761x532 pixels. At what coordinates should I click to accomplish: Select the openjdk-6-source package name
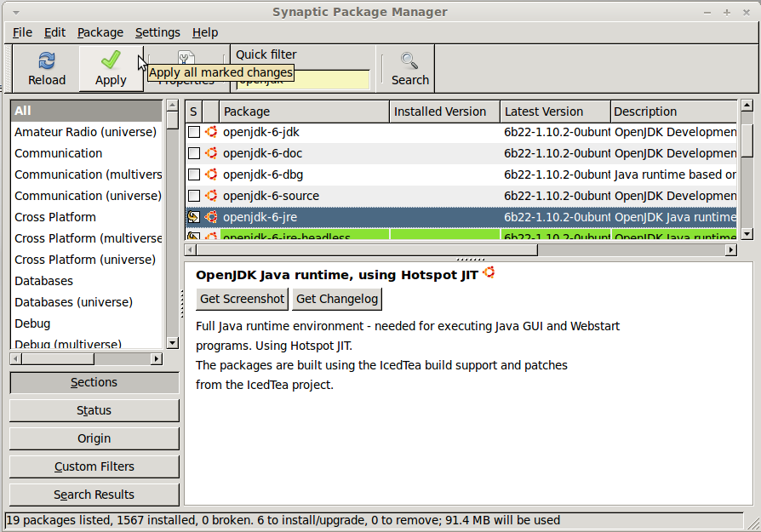[271, 196]
